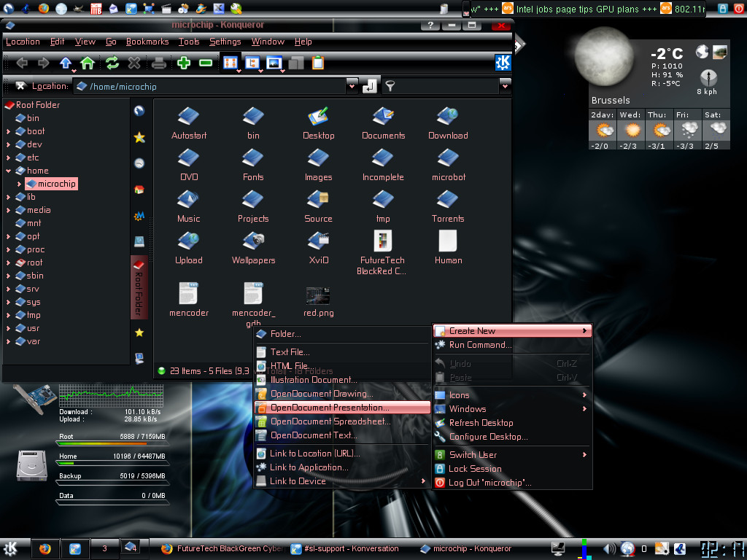747x560 pixels.
Task: Click the volume speaker tray icon
Action: point(609,549)
